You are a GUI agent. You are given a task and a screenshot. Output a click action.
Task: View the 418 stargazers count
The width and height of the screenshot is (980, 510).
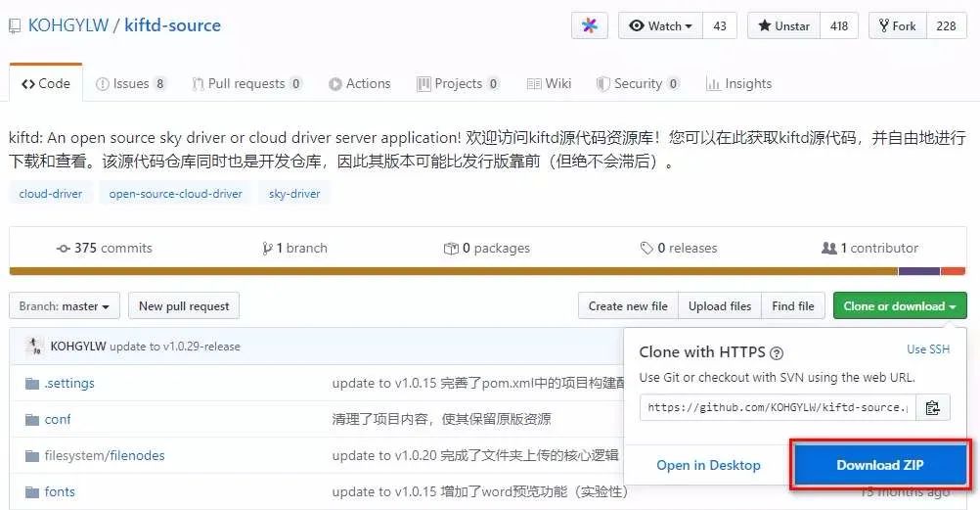click(x=839, y=25)
